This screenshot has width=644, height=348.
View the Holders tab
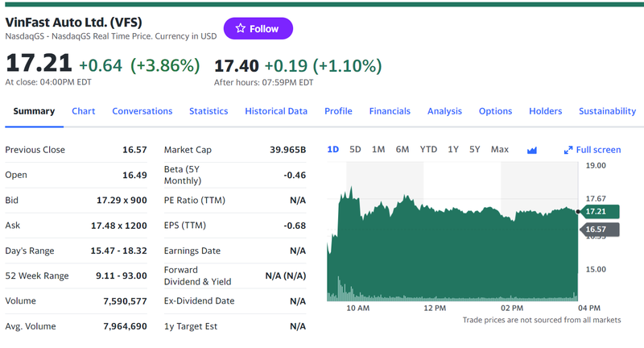tap(545, 111)
